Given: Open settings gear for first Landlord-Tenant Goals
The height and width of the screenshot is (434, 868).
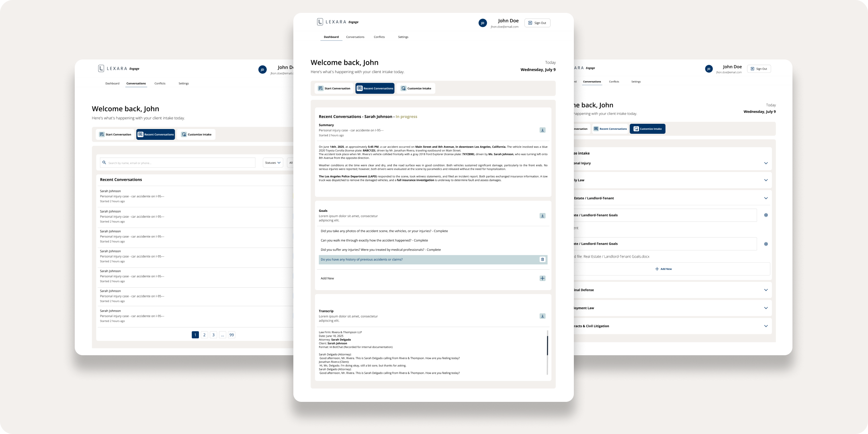Looking at the screenshot, I should (766, 215).
